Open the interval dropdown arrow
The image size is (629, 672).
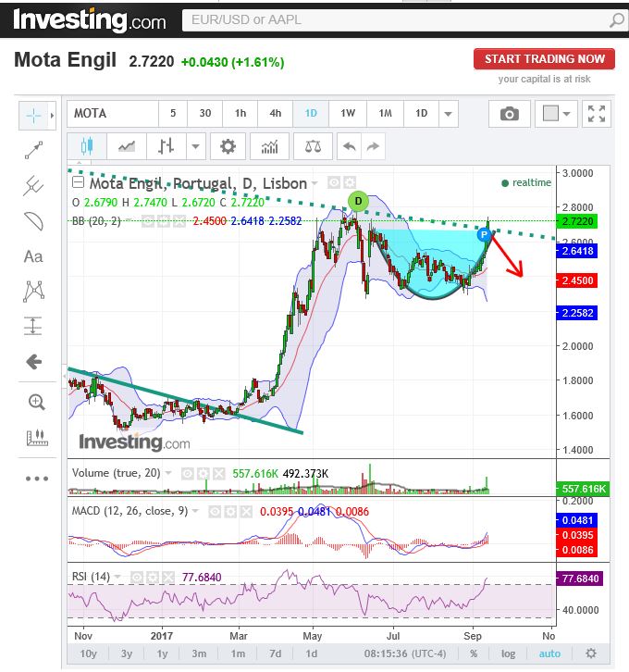coord(449,114)
